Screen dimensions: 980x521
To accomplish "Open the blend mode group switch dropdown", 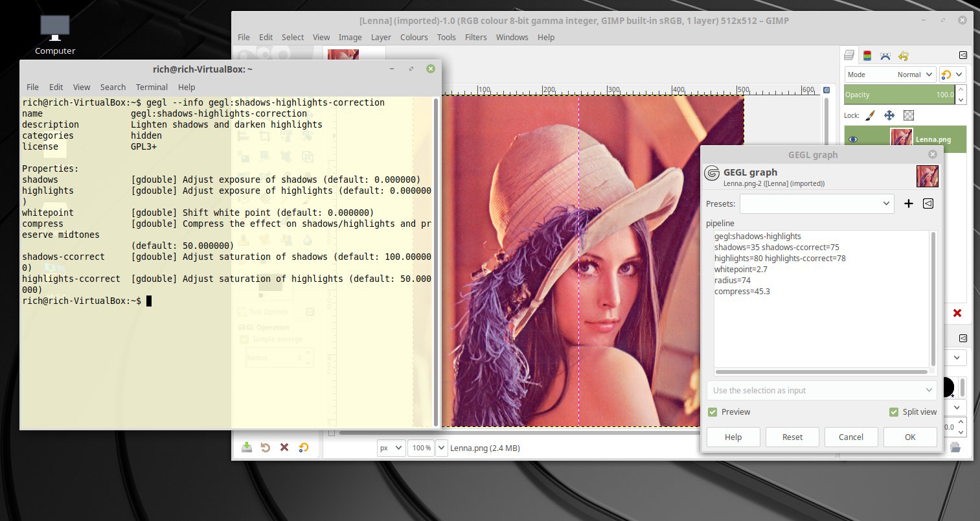I will point(953,75).
